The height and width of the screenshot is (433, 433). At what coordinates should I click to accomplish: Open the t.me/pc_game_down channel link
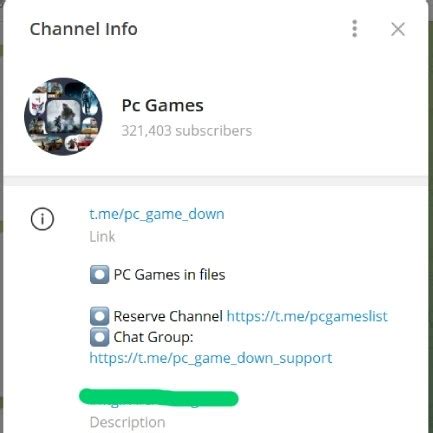(157, 214)
